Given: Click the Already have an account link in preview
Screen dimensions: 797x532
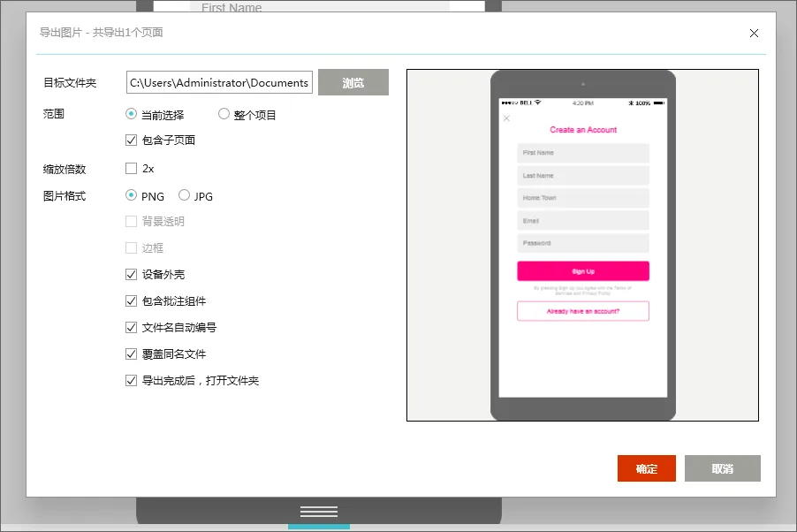Looking at the screenshot, I should point(583,311).
